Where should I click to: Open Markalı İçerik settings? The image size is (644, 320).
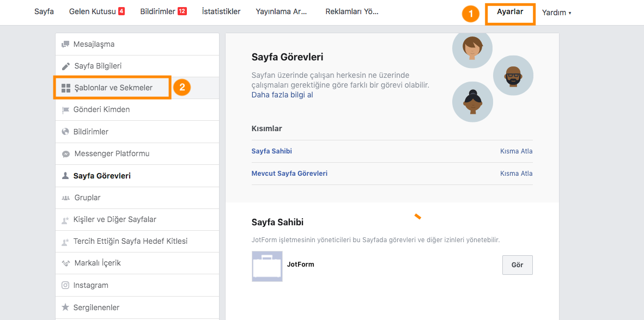pos(138,263)
